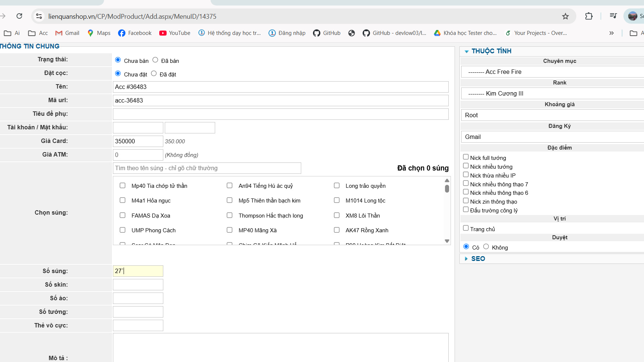Enable the 'Nick full tướng' checkbox
Image resolution: width=644 pixels, height=362 pixels.
coord(466,157)
